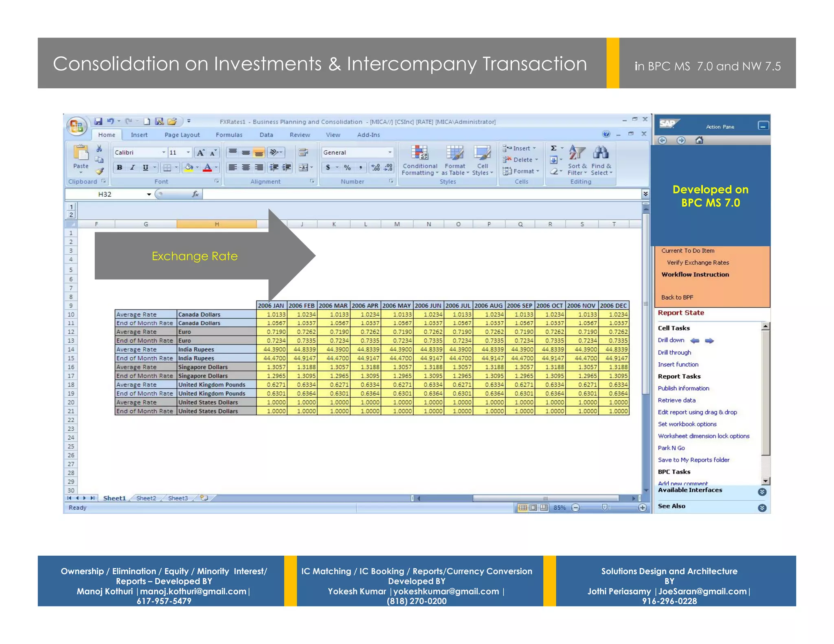Select column header H

click(217, 224)
